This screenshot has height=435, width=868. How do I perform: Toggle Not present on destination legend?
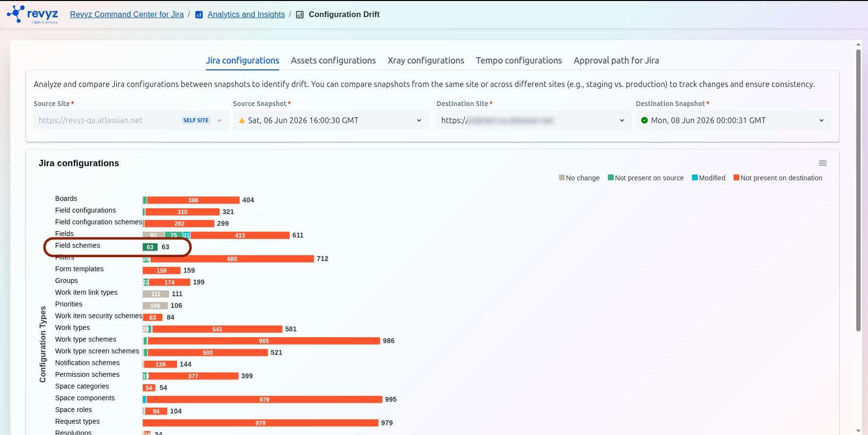click(x=778, y=178)
